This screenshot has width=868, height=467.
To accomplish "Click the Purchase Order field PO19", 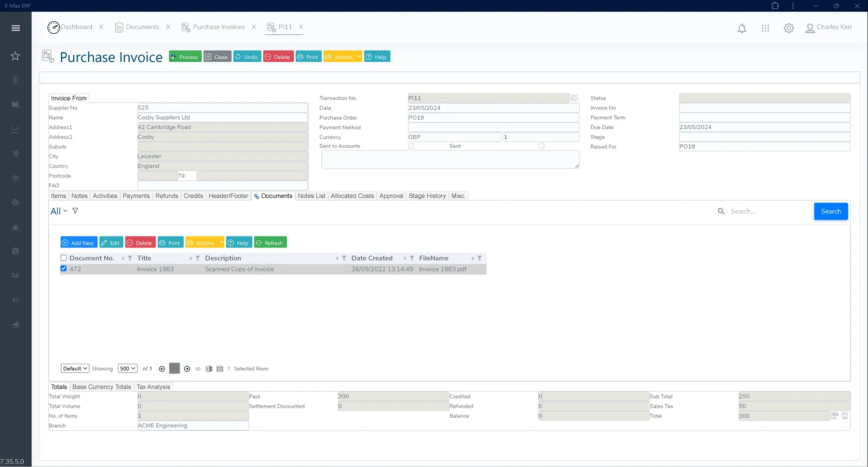I will tap(493, 118).
